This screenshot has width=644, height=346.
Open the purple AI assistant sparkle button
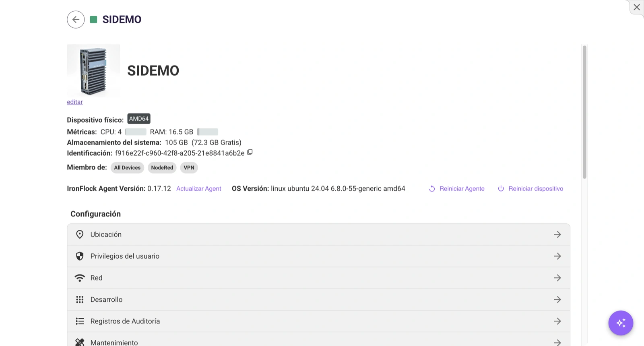coord(621,323)
